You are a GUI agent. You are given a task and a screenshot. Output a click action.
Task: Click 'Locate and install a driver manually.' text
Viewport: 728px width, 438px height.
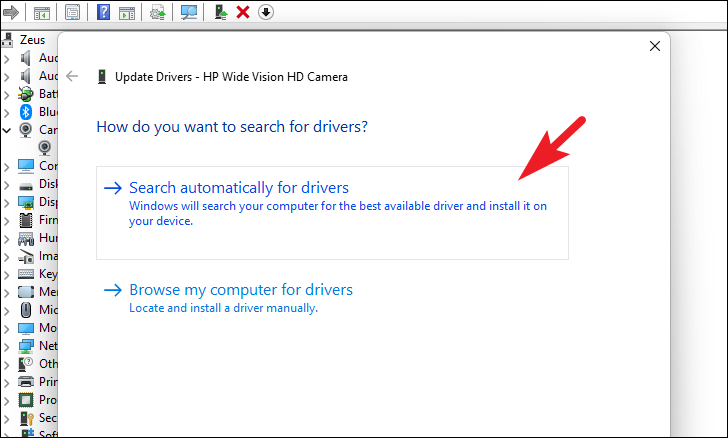click(x=223, y=308)
